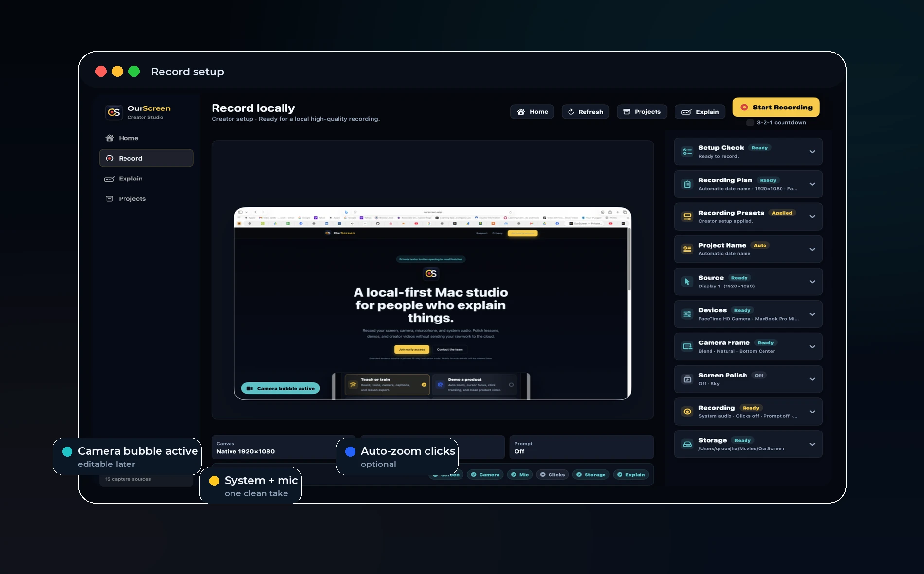Click the Off badge on Screen Polish

coord(759,376)
